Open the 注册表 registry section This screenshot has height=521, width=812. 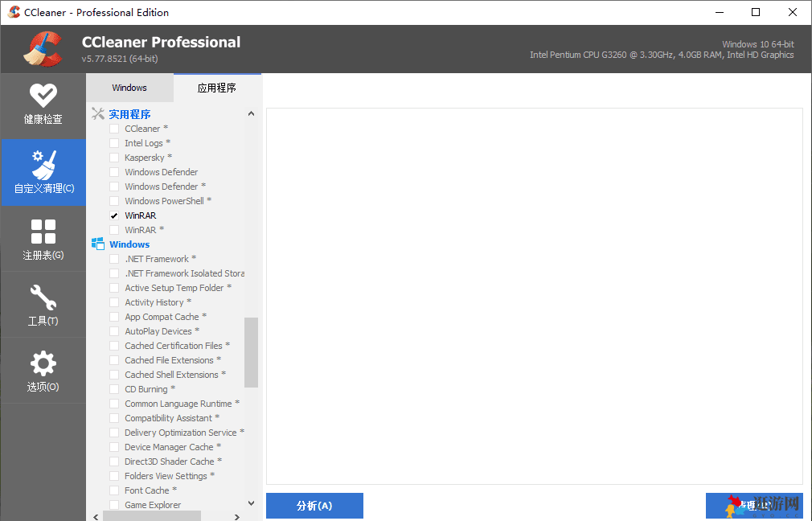pyautogui.click(x=43, y=239)
